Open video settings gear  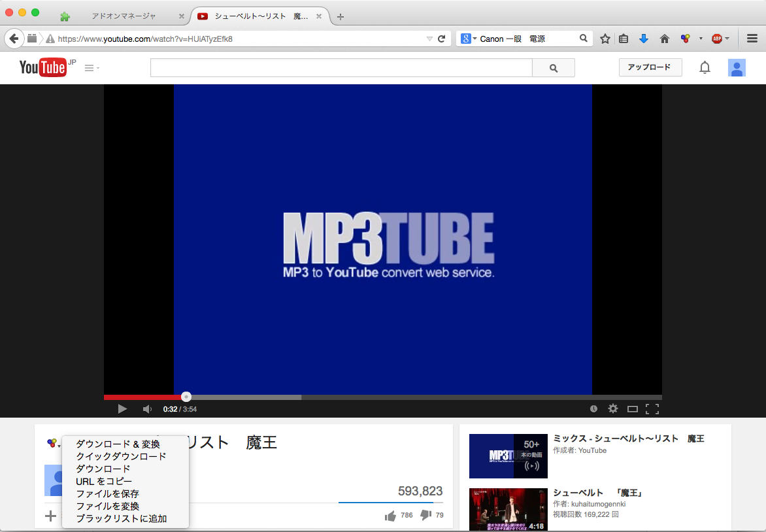point(612,408)
